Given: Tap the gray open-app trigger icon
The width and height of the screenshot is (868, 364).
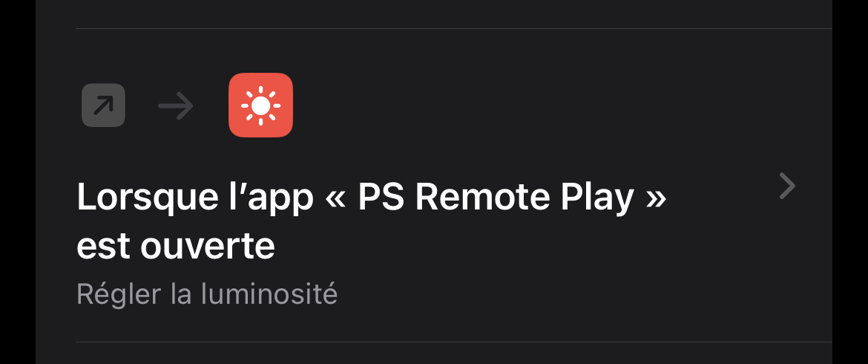Looking at the screenshot, I should [104, 105].
